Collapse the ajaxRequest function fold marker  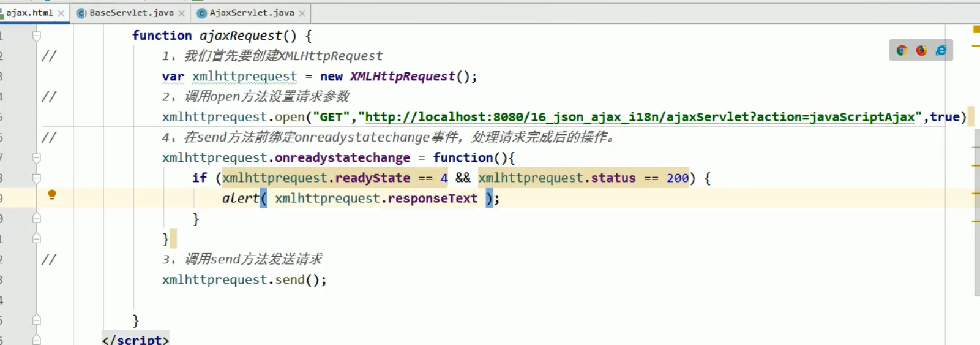(37, 36)
